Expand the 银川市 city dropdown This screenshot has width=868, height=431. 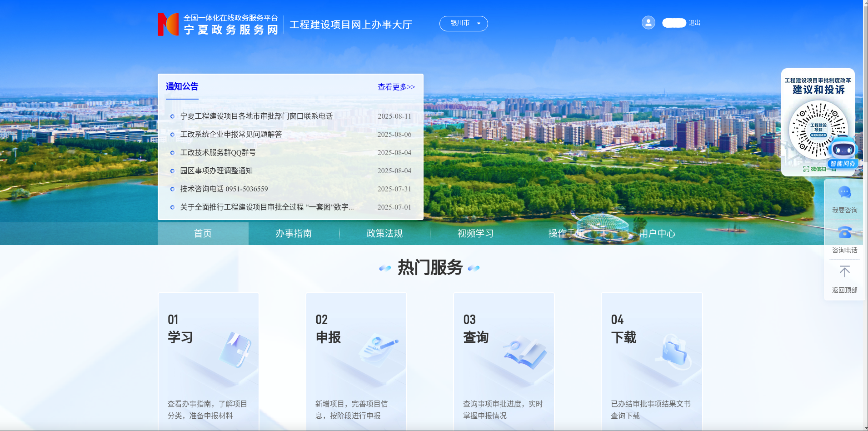[464, 23]
